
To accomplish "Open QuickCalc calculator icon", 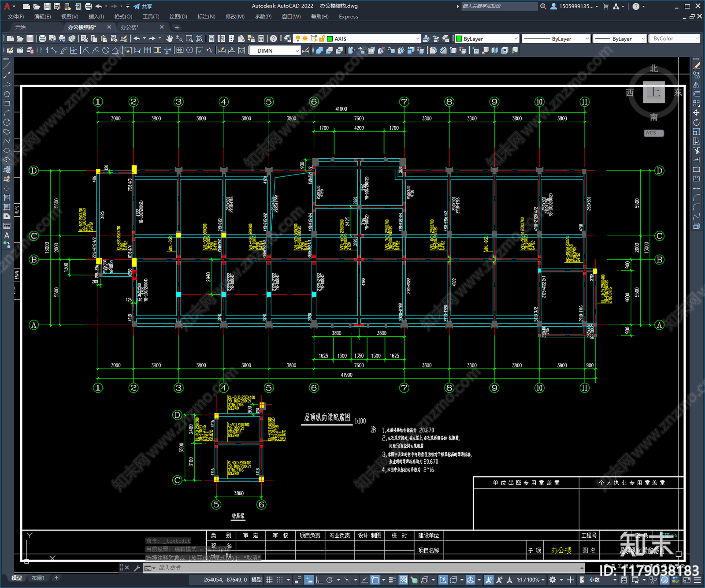I will [261, 39].
